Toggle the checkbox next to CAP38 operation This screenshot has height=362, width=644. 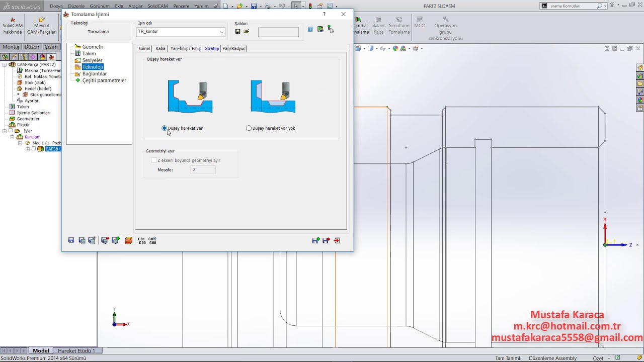coord(34,149)
